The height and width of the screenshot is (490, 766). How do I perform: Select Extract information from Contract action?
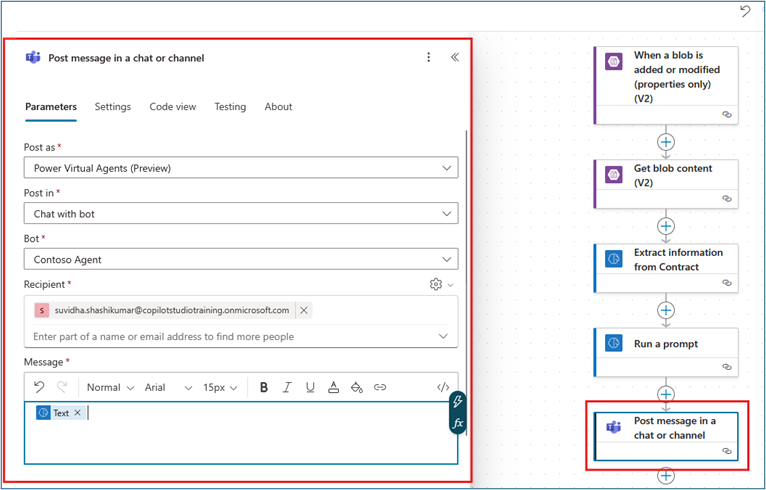[x=666, y=268]
